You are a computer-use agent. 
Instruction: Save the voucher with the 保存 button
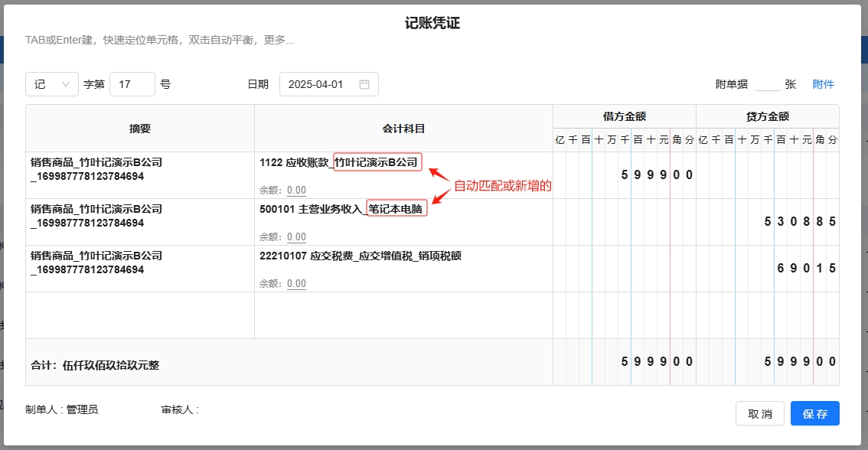[x=814, y=413]
